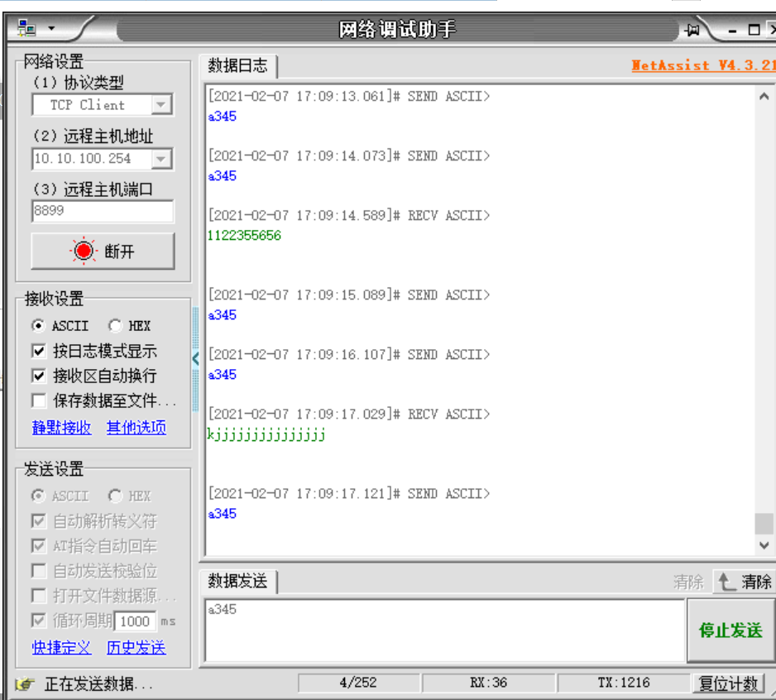This screenshot has height=700, width=776.
Task: Click the 断开 disconnect button
Action: (103, 251)
